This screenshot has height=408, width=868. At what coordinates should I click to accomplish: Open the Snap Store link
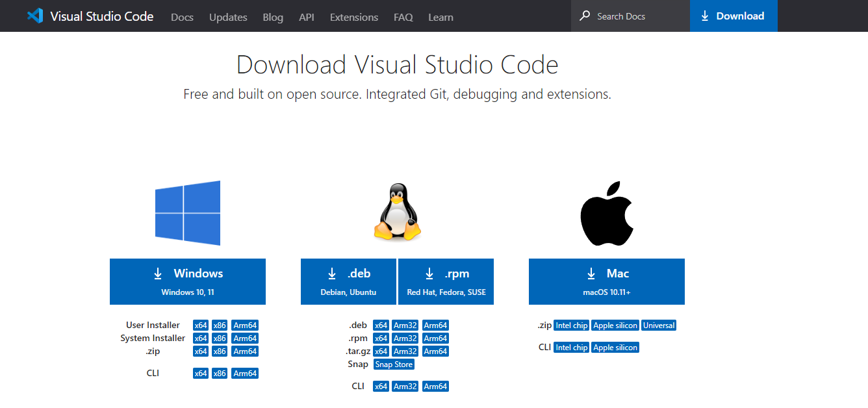[x=394, y=364]
